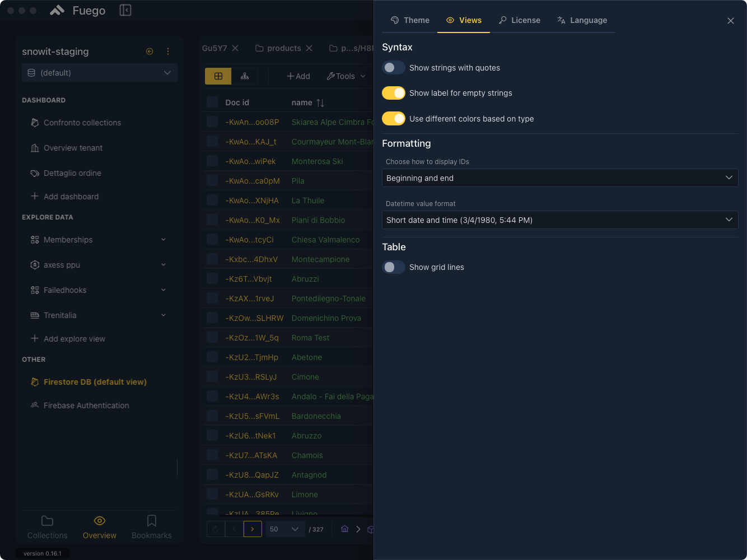
Task: Select table view icon
Action: point(218,76)
